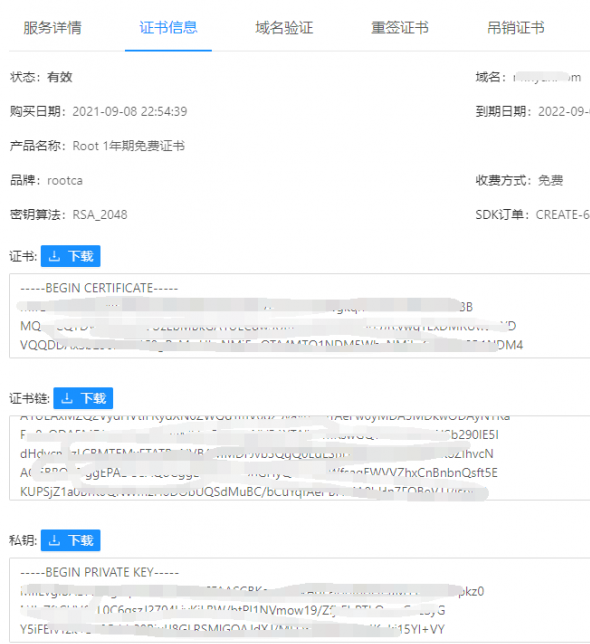Download the certificate chain via 下载 label
This screenshot has width=590, height=644.
pyautogui.click(x=94, y=398)
